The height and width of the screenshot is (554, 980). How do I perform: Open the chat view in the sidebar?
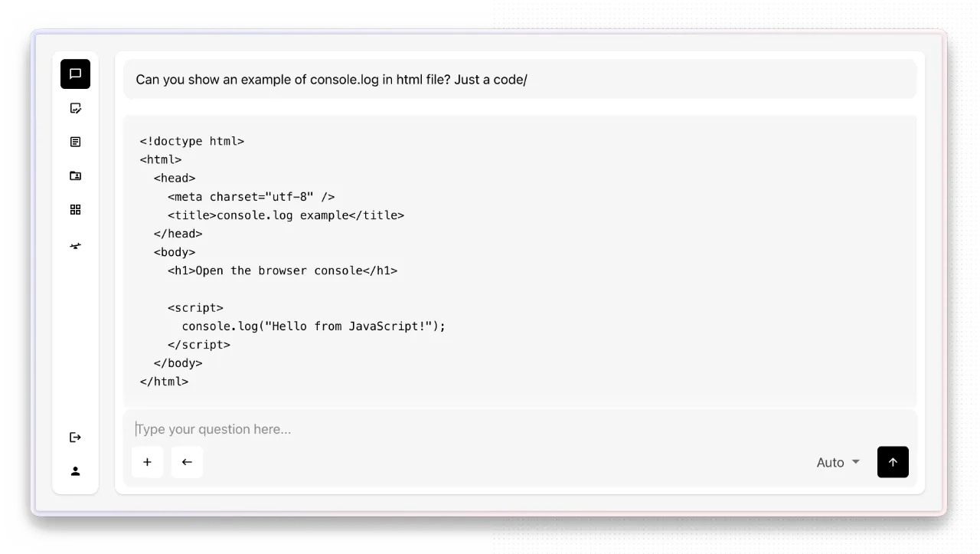pyautogui.click(x=75, y=74)
